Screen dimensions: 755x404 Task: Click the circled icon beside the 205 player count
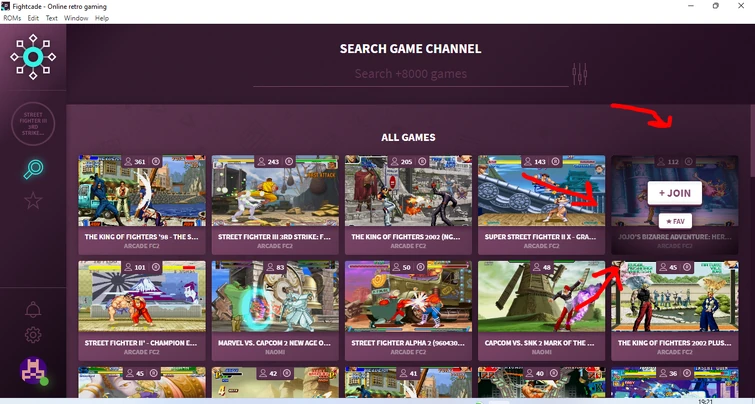click(422, 162)
